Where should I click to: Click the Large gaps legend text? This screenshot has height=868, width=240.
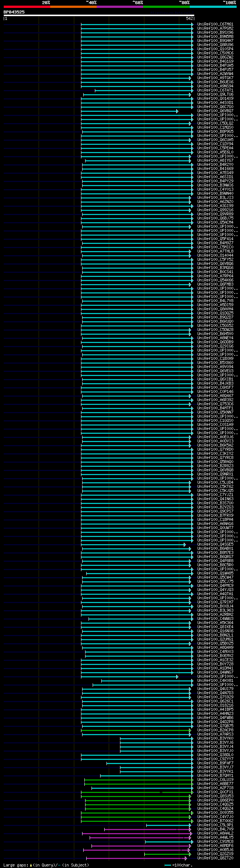click(x=46, y=865)
